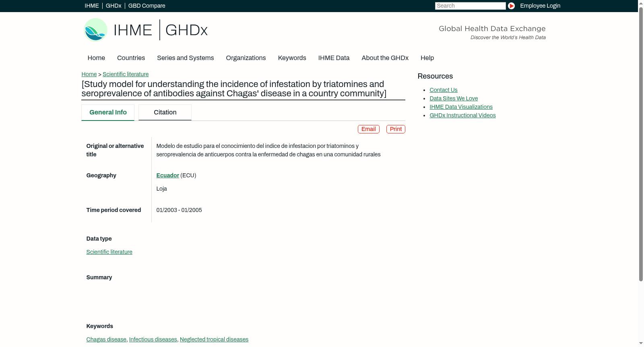Click the 'Resources' sidebar heading
Screen dimensions: 644x347
435,76
